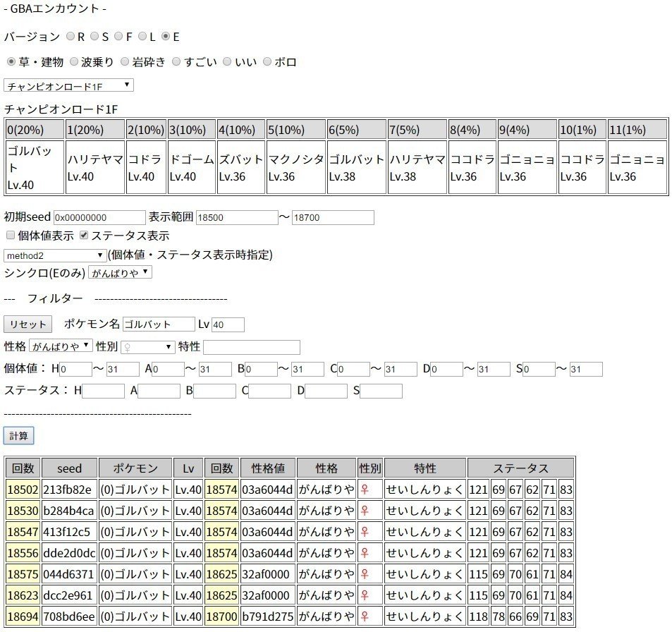Choose いい rod encounter type
This screenshot has width=672, height=632.
(227, 62)
